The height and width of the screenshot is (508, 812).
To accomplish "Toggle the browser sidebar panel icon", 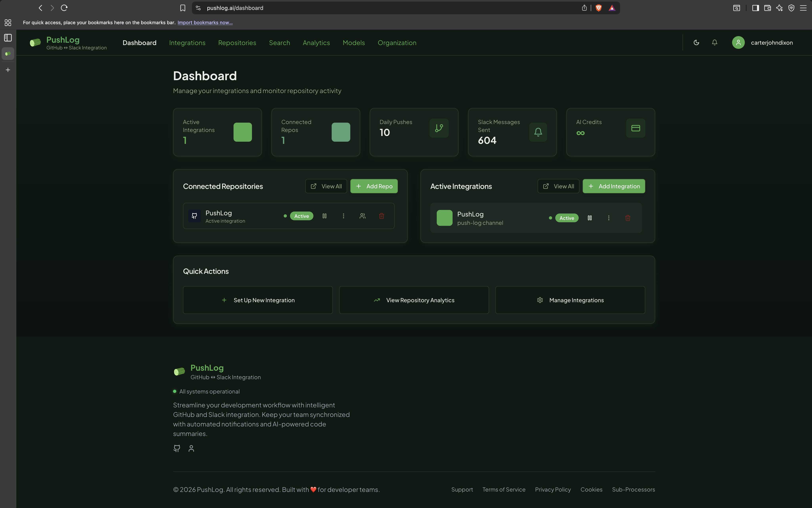I will tap(755, 8).
